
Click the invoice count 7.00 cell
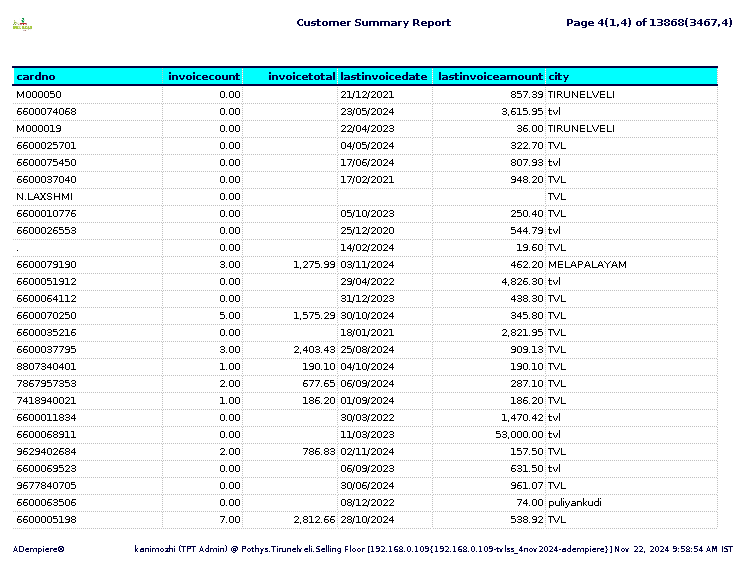point(229,520)
